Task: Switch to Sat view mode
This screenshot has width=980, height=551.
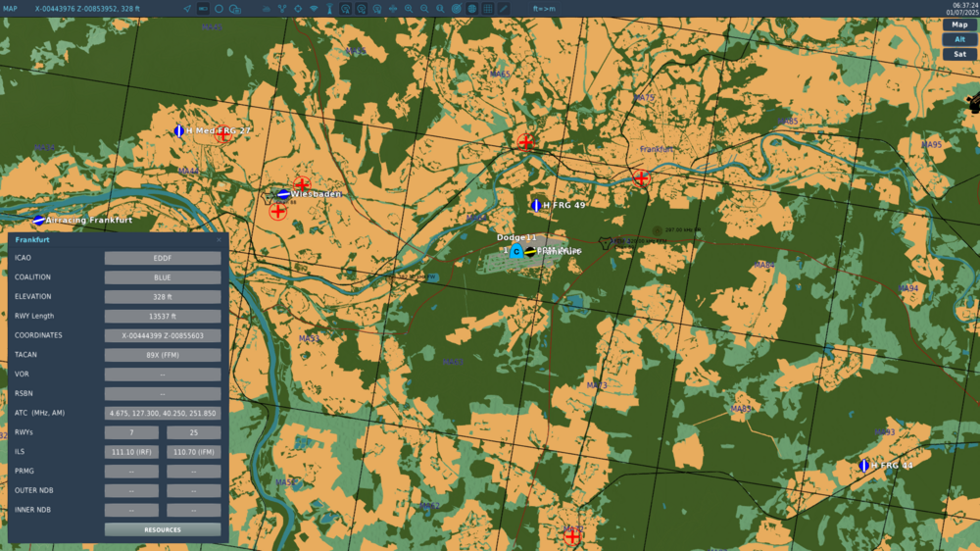Action: pos(959,54)
